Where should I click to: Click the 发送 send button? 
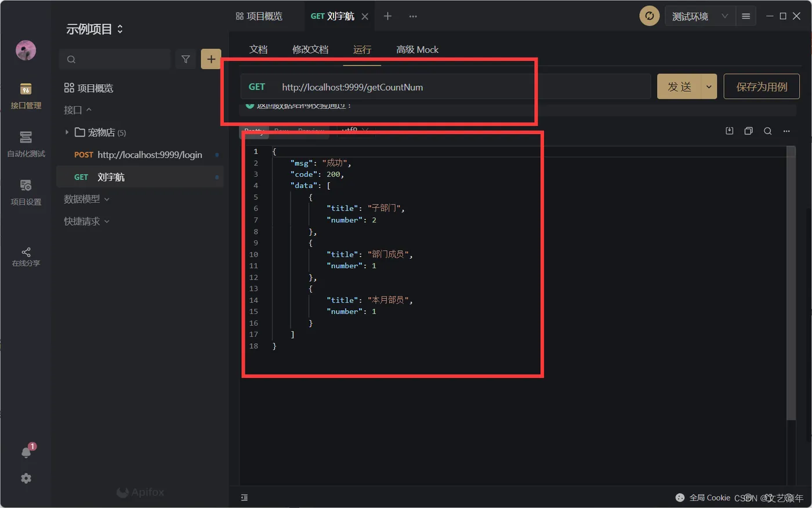pos(679,87)
